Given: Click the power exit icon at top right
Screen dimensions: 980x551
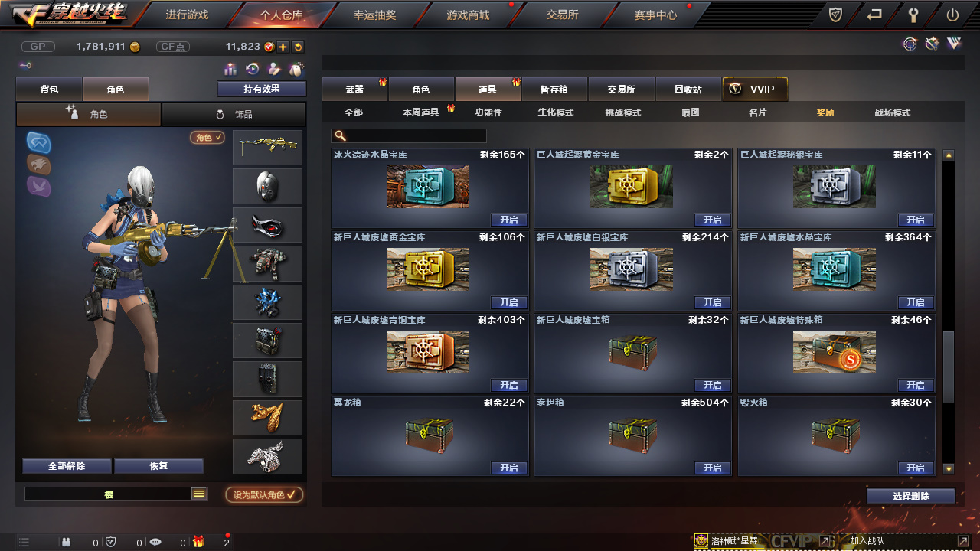Looking at the screenshot, I should click(x=952, y=15).
